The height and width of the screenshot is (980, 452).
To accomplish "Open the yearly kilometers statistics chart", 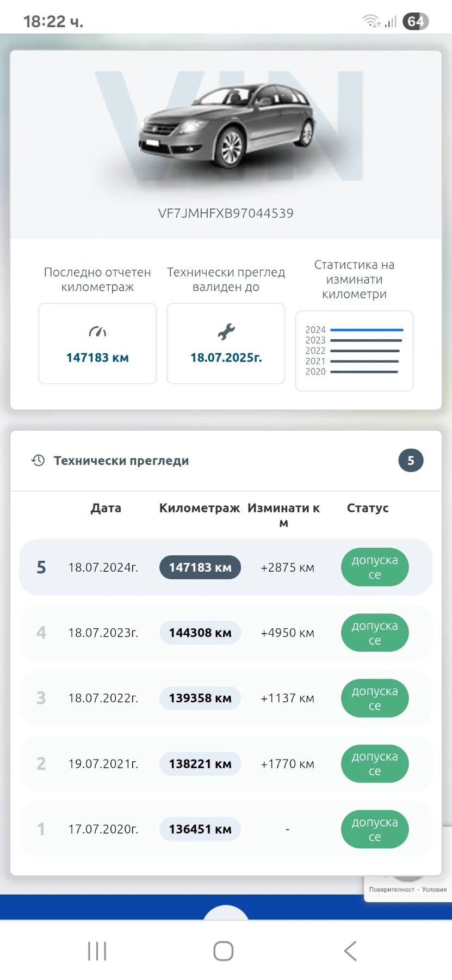I will 354,351.
